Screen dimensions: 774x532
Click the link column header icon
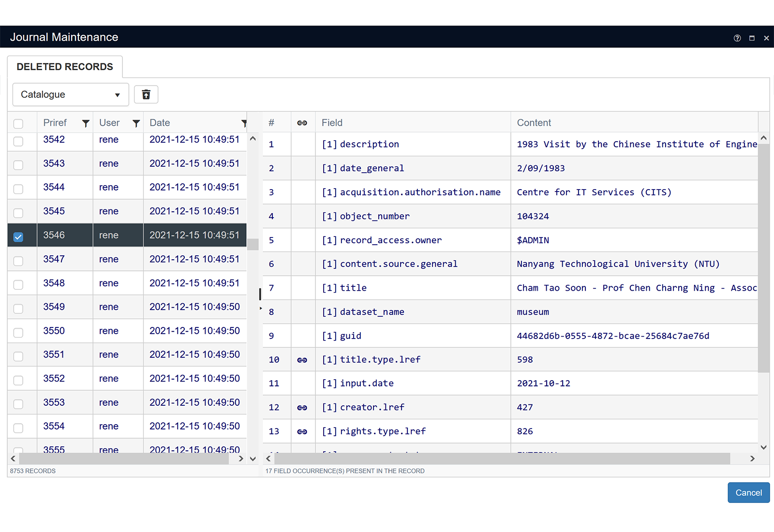pyautogui.click(x=302, y=123)
